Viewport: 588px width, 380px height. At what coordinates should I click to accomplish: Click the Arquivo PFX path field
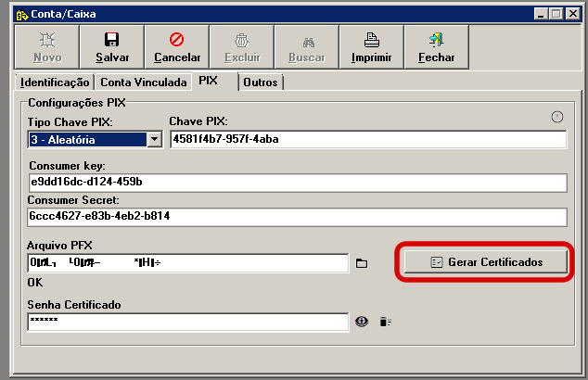[187, 264]
